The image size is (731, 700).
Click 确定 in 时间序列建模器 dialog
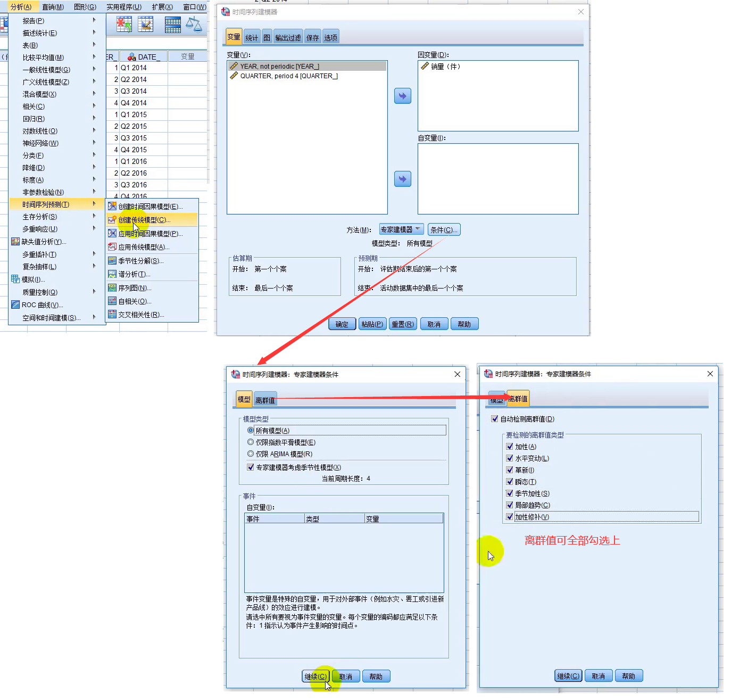coord(342,324)
